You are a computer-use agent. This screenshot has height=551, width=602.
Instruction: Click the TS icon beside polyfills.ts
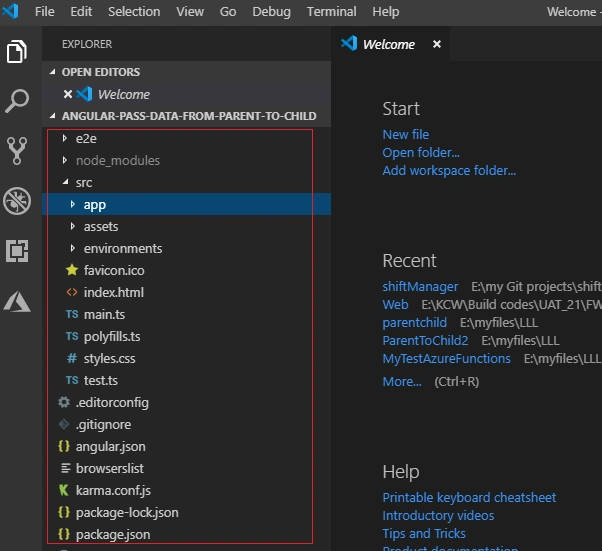[x=72, y=336]
